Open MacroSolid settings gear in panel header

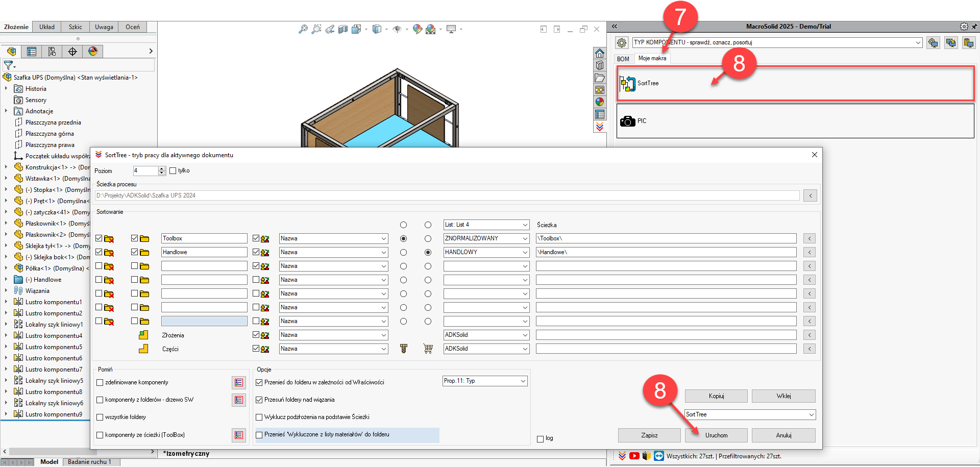(x=964, y=27)
